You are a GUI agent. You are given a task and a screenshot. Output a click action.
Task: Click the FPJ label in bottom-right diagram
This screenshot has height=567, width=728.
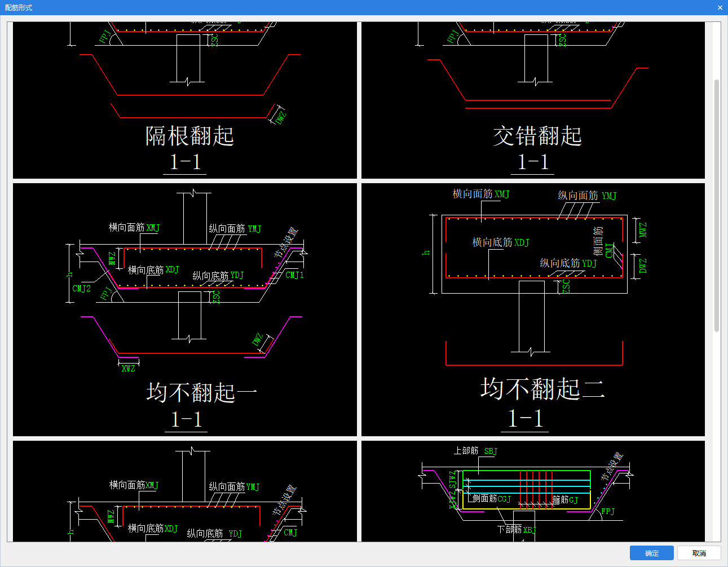[608, 512]
